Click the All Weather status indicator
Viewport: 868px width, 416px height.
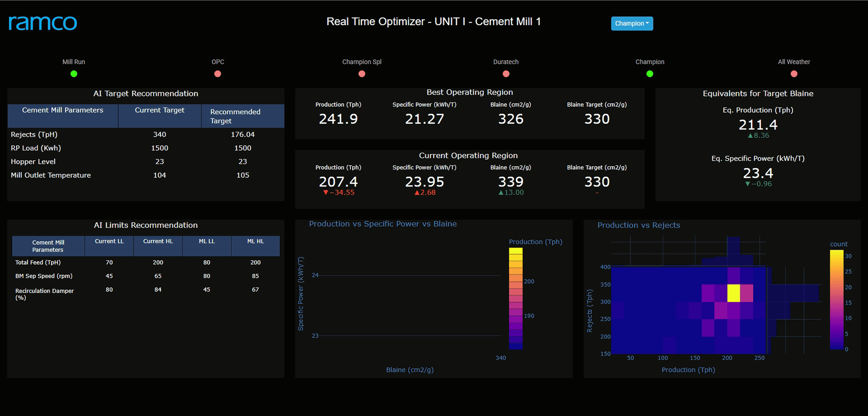coord(794,74)
